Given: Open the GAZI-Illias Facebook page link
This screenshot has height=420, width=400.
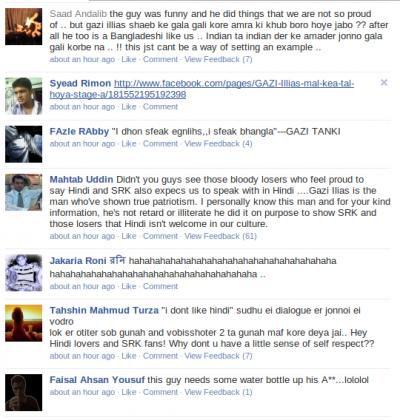Looking at the screenshot, I should coord(202,89).
